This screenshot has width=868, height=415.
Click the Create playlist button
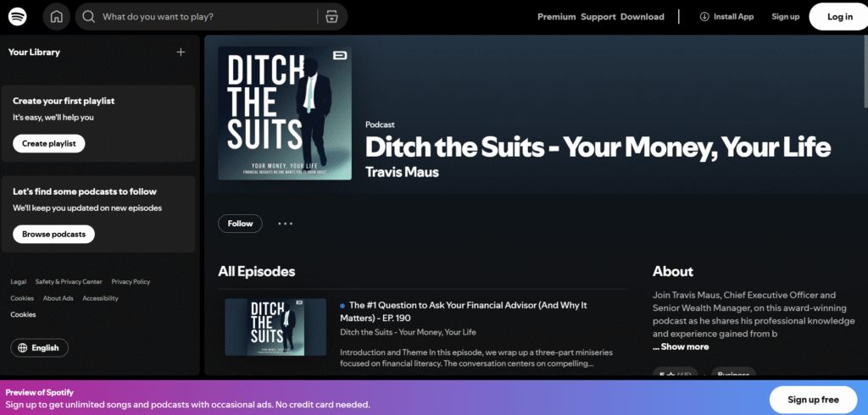(x=48, y=144)
